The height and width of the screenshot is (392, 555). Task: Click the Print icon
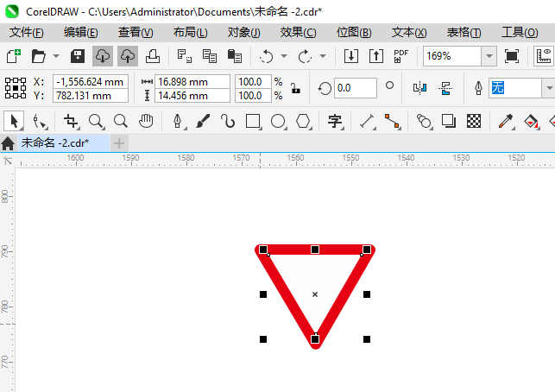click(x=153, y=56)
